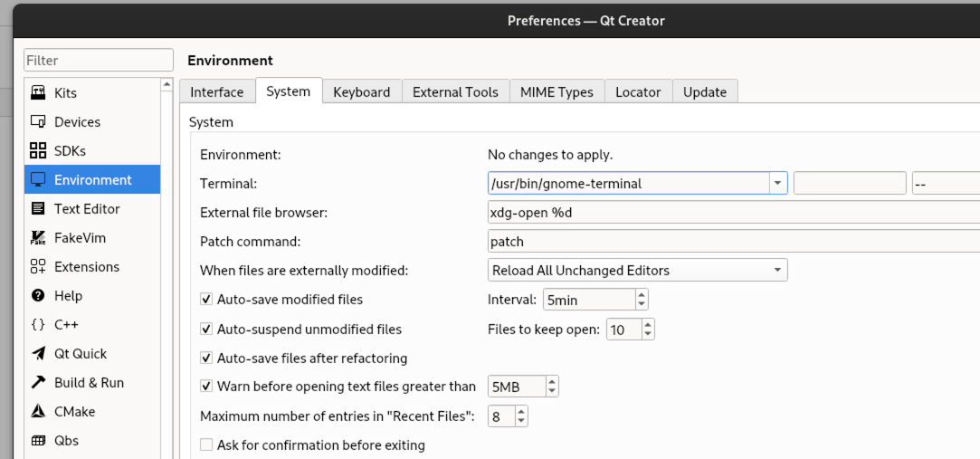Toggle Auto-save files after refactoring

pyautogui.click(x=206, y=359)
